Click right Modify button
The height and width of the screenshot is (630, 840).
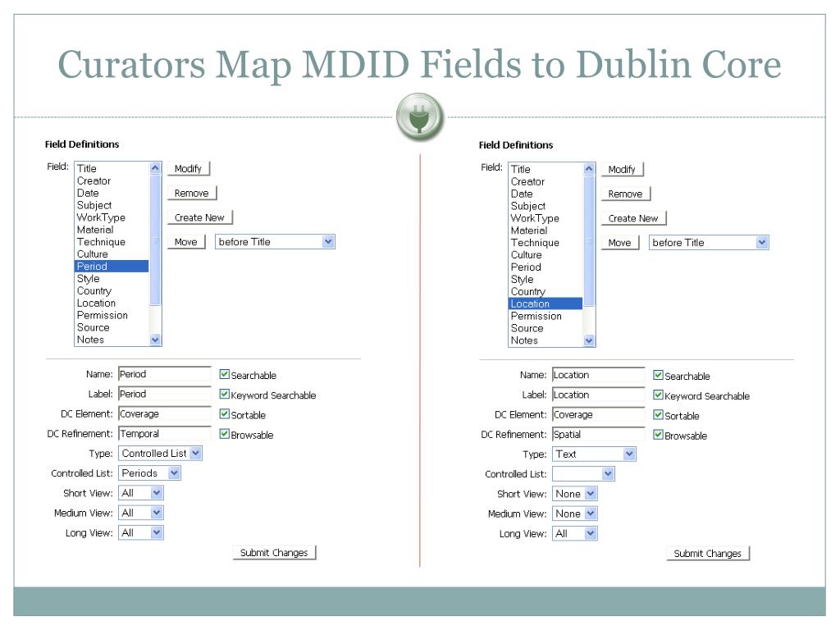pos(623,170)
